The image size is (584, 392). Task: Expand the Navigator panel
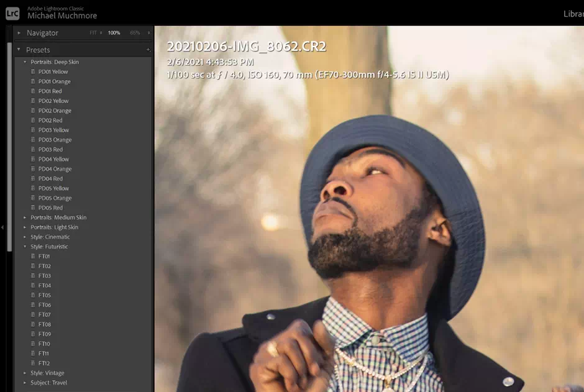pyautogui.click(x=19, y=33)
